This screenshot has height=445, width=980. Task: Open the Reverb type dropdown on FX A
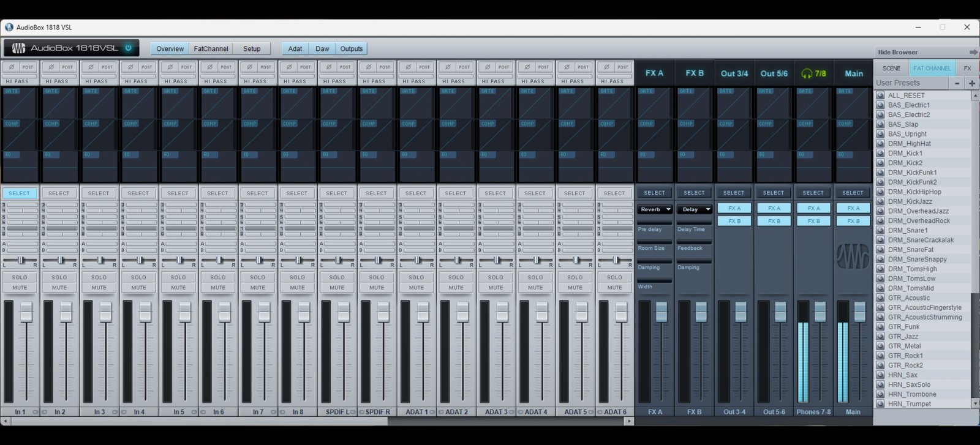[655, 209]
